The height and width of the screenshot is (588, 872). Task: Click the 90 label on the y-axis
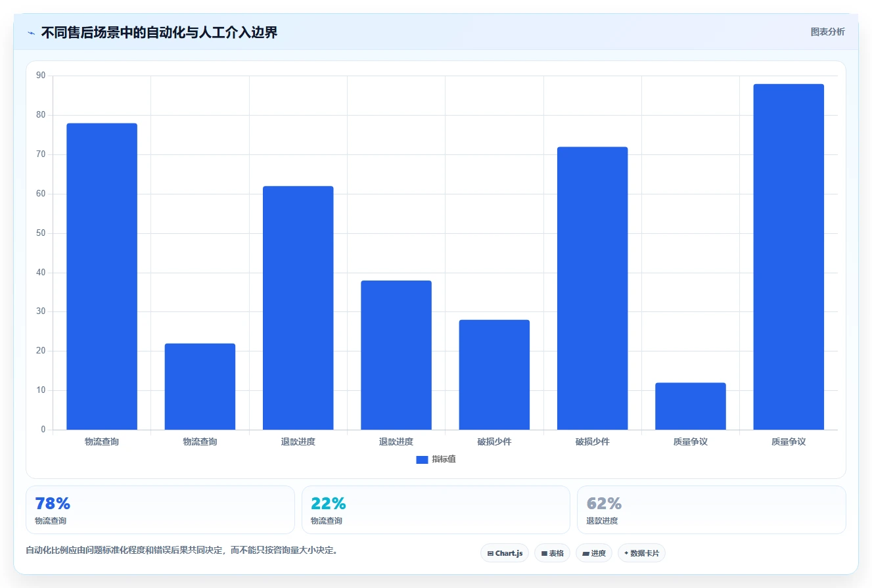41,76
